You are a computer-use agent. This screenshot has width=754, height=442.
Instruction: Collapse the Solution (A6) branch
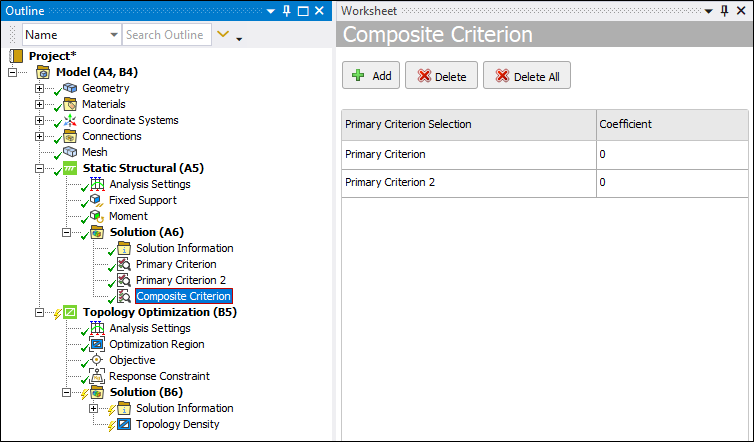click(x=67, y=232)
